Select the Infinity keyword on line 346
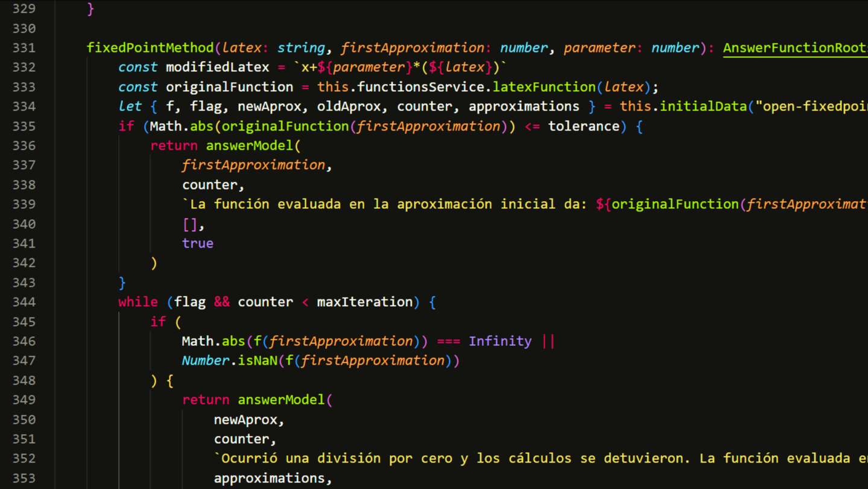 coord(500,341)
